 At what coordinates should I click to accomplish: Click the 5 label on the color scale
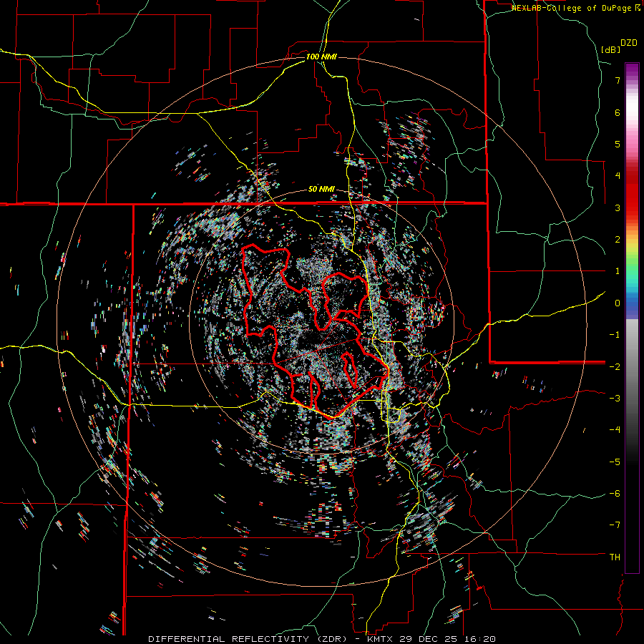[x=618, y=144]
